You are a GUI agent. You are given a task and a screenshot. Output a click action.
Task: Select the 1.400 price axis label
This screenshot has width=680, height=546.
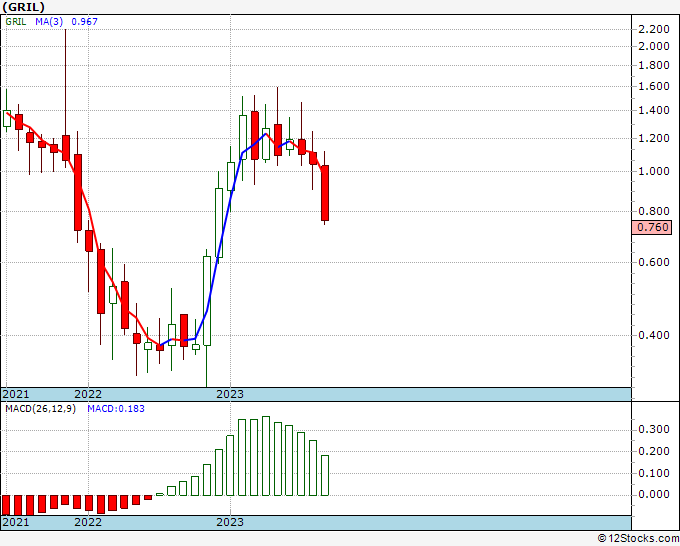654,110
